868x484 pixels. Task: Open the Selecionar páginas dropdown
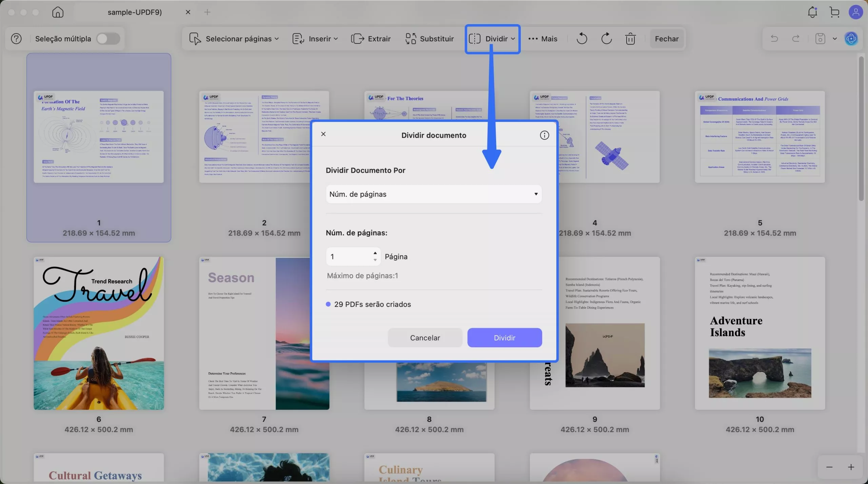(x=234, y=39)
